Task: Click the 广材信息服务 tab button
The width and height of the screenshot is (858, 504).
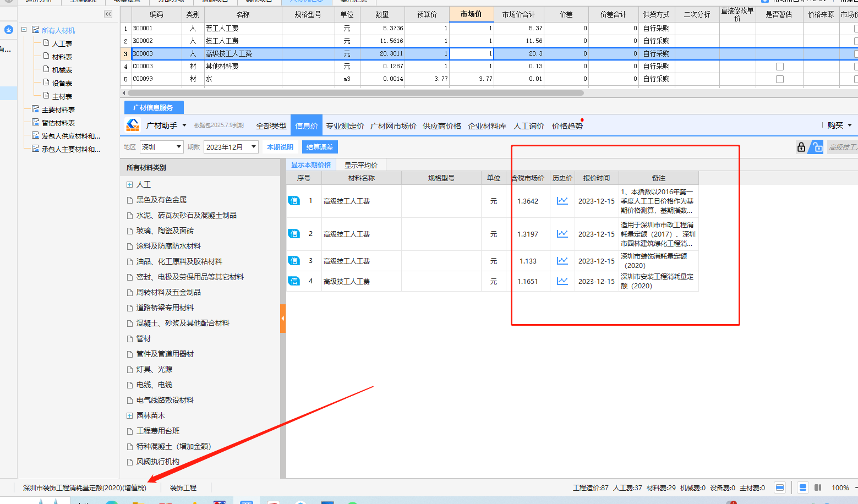Action: tap(154, 107)
